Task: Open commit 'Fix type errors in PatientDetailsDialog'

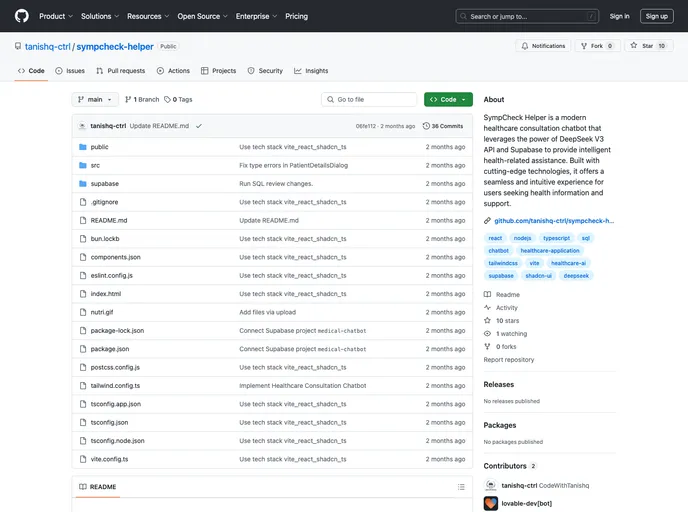Action: 294,165
